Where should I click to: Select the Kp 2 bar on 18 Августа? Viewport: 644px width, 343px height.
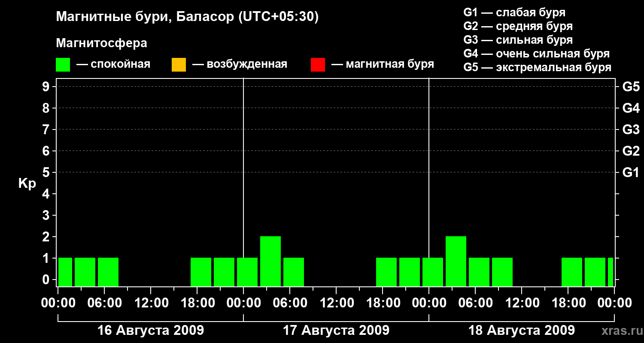[456, 261]
